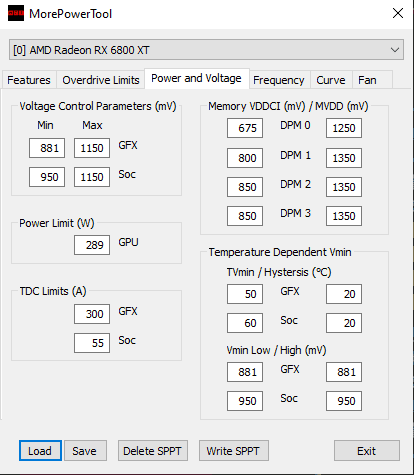Screen dimensions: 414x475
Task: Click the Memory VDDCI / MVDD heading
Action: (288, 106)
